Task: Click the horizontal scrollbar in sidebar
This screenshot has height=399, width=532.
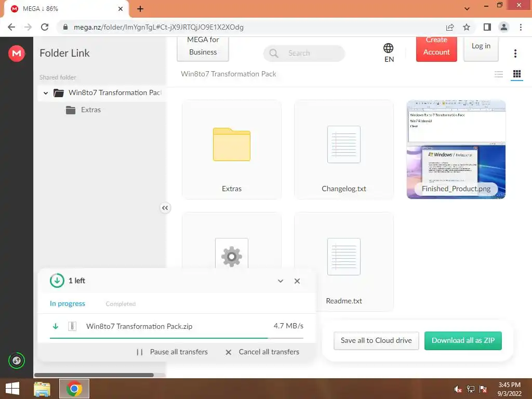Action: pyautogui.click(x=94, y=375)
